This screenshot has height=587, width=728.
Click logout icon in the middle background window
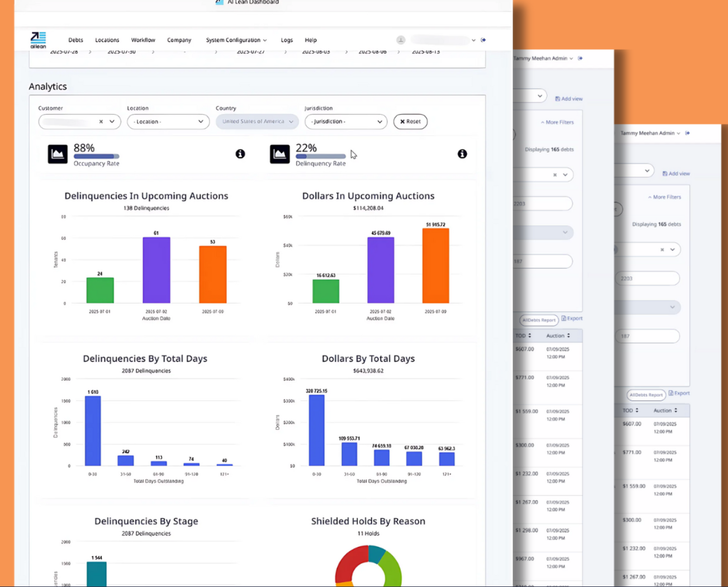tap(580, 58)
